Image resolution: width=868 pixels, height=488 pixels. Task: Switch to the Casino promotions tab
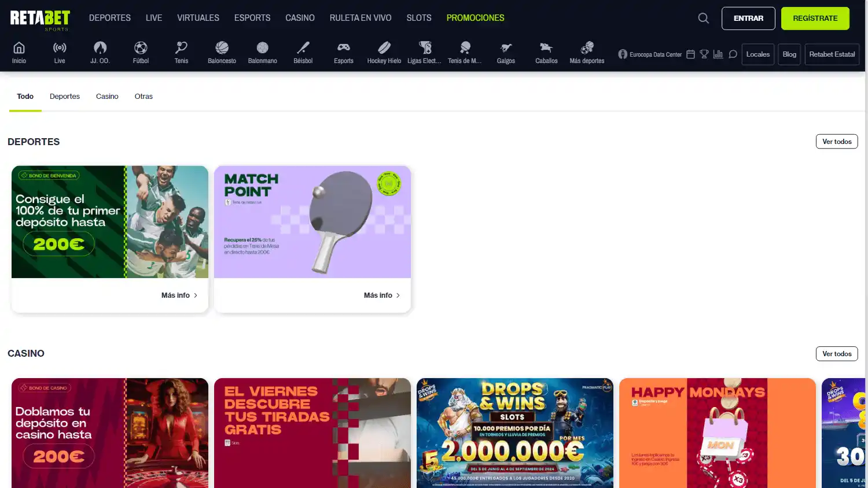tap(107, 97)
